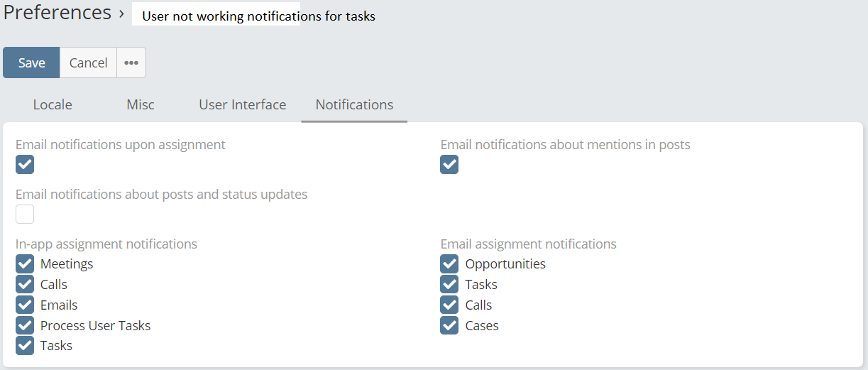The image size is (868, 370).
Task: Click the Save button
Action: point(31,62)
